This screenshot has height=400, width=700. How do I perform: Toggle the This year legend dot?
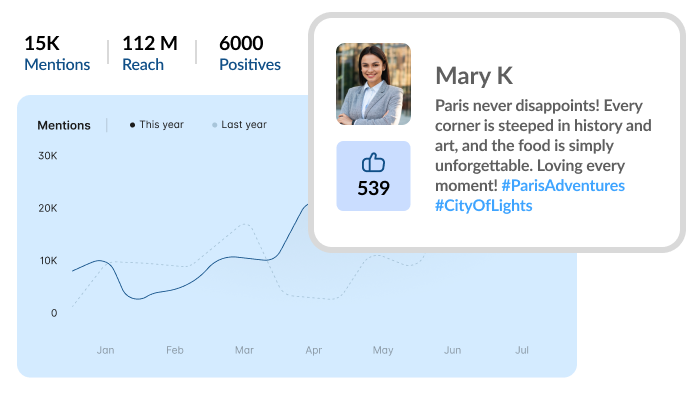(132, 125)
